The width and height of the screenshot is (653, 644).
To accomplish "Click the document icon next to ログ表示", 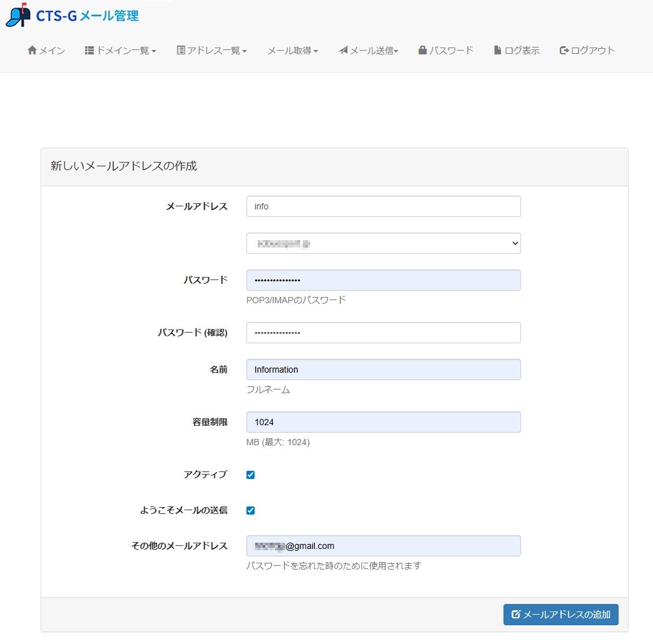I will [x=498, y=50].
